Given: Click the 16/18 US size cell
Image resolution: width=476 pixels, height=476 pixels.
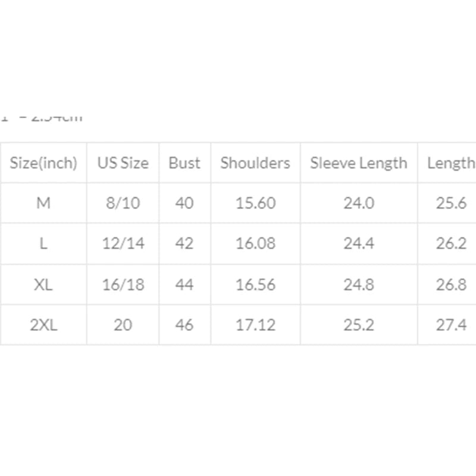Looking at the screenshot, I should [x=123, y=284].
